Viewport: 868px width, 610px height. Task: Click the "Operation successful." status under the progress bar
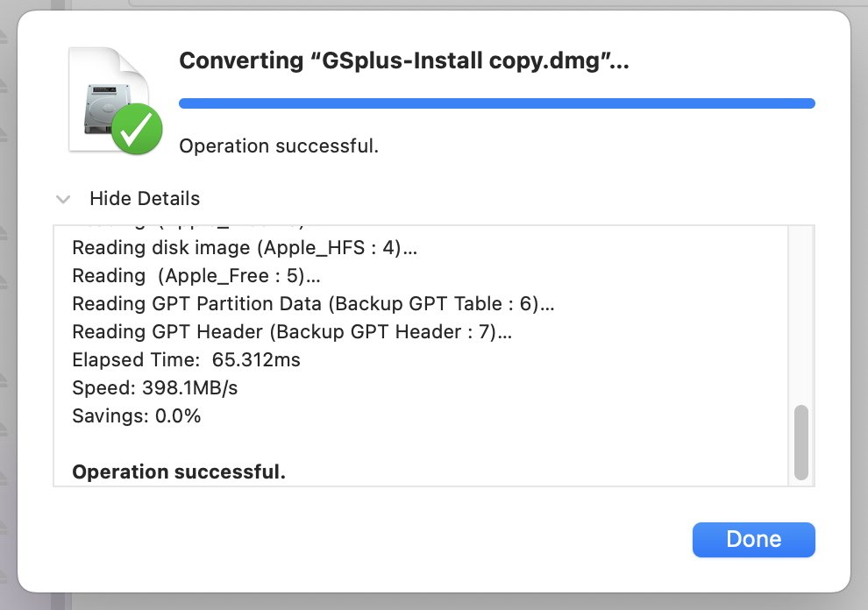[279, 145]
